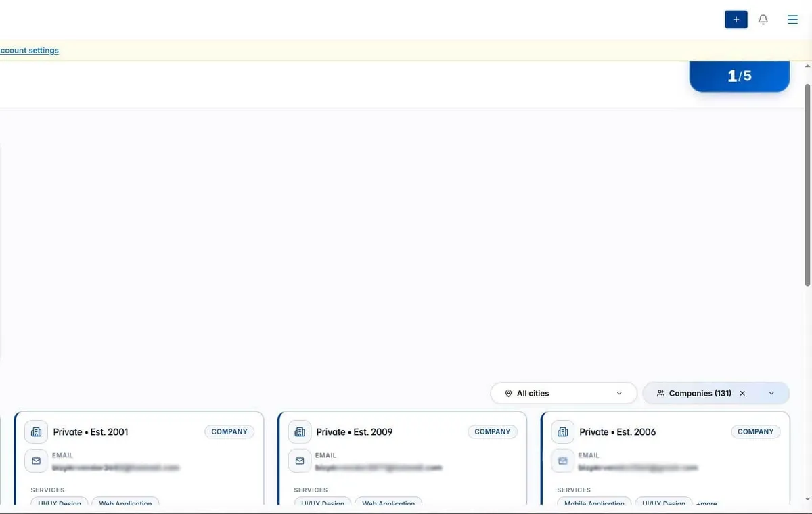The width and height of the screenshot is (812, 514).
Task: Open the Private • Est. 2009 company card
Action: click(x=403, y=458)
